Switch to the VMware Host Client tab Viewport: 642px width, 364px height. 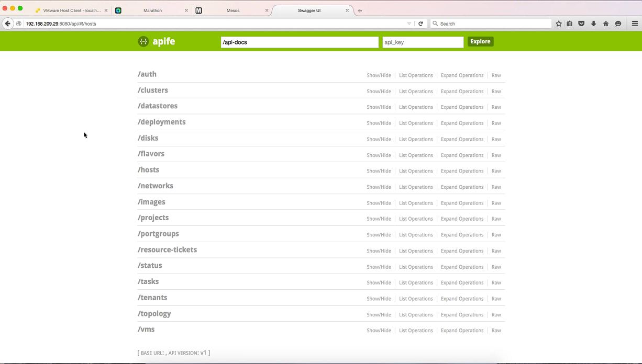pyautogui.click(x=72, y=10)
